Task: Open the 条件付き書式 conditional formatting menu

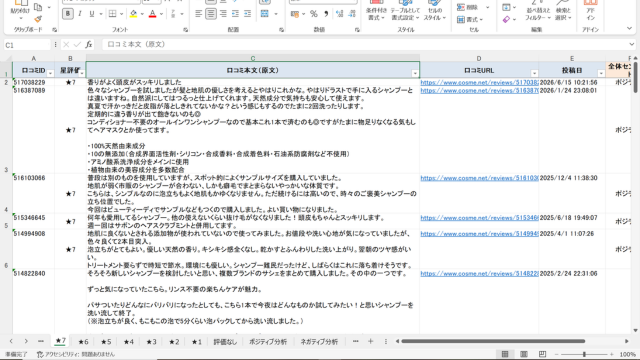Action: 376,11
